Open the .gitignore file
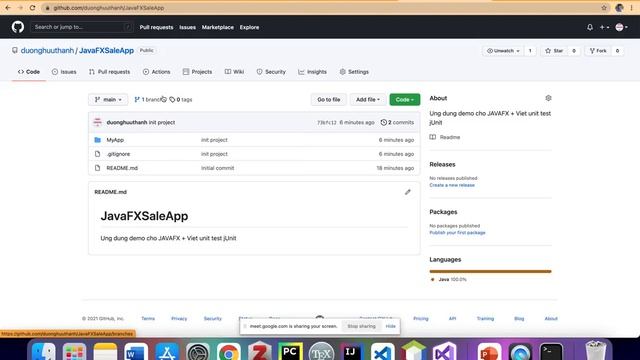 coord(118,154)
